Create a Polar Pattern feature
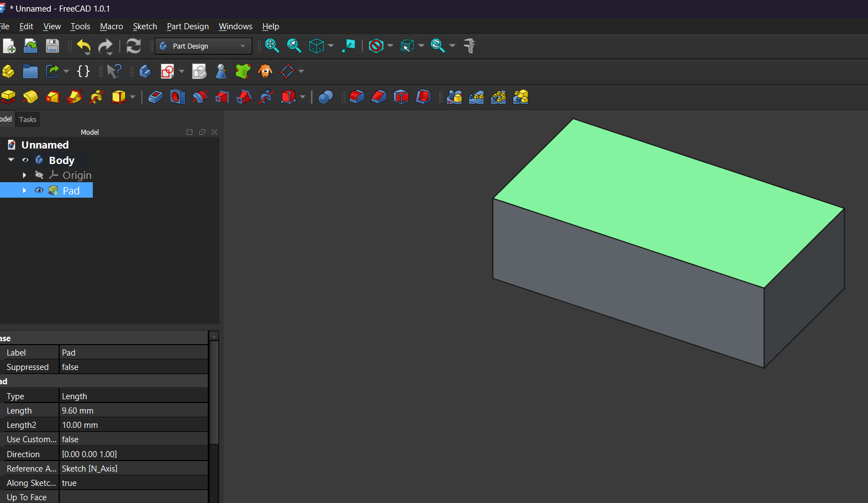The height and width of the screenshot is (503, 868). point(498,97)
